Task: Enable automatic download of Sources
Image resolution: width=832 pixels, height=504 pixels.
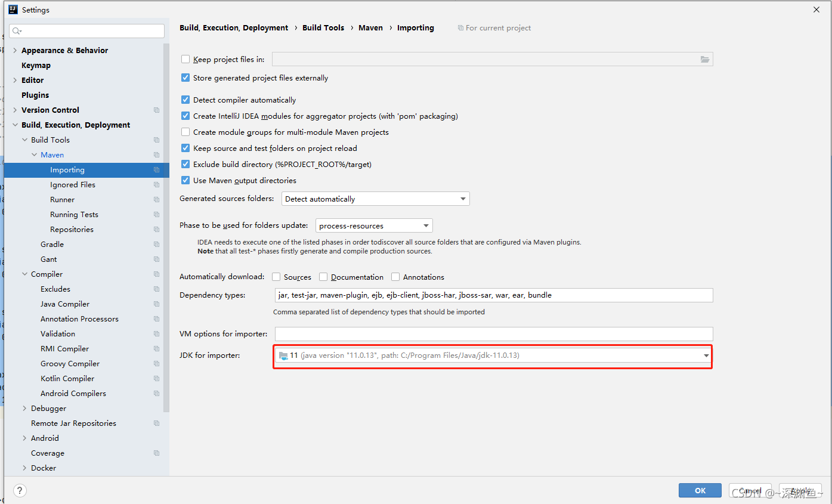Action: coord(276,277)
